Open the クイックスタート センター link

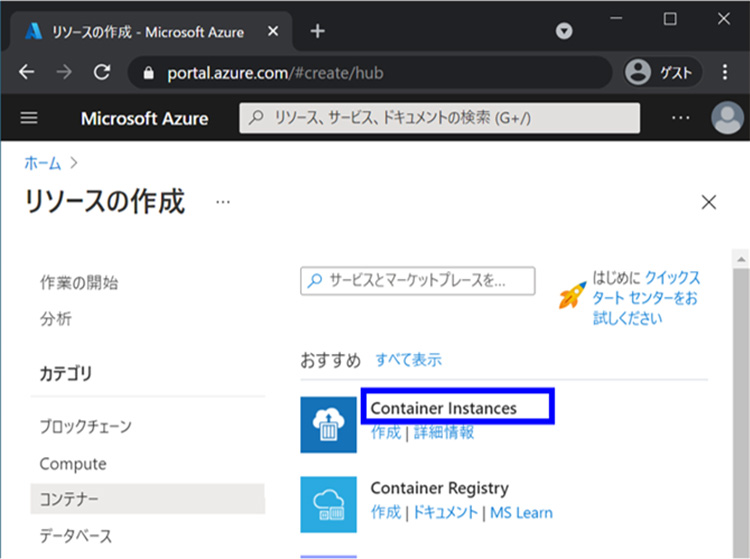pos(646,297)
